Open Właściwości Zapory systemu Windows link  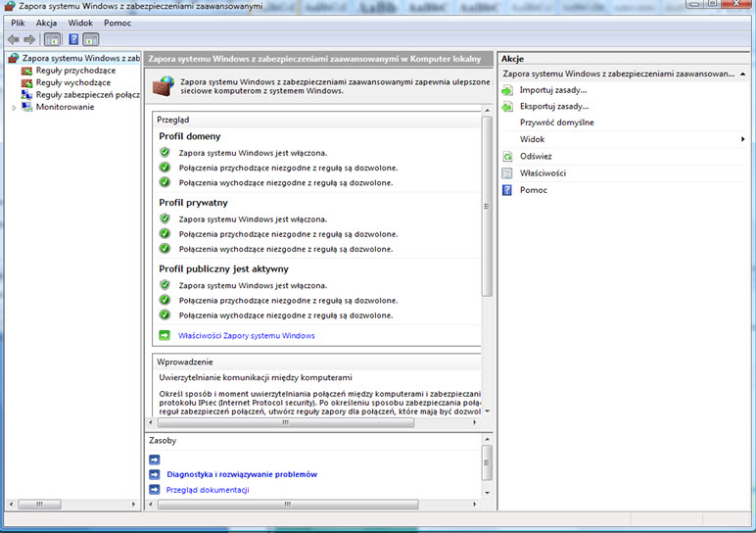point(247,336)
